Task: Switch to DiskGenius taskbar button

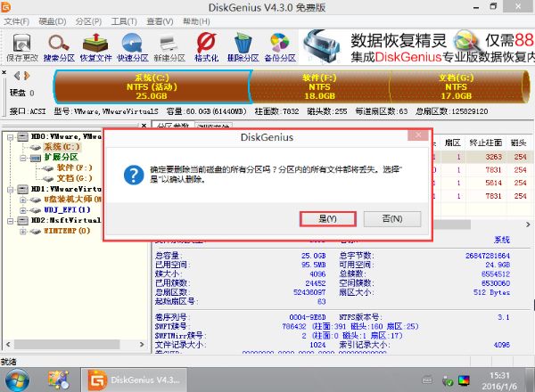Action: point(134,380)
